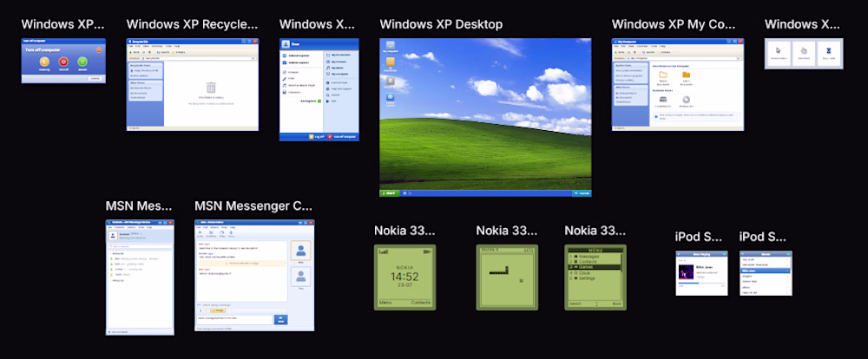The width and height of the screenshot is (868, 359).
Task: Open the Help menu in Recycle Bin window
Action: click(x=177, y=46)
